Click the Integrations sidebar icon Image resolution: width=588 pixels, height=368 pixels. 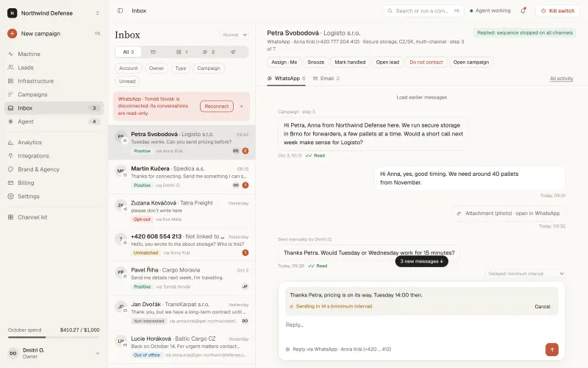10,156
